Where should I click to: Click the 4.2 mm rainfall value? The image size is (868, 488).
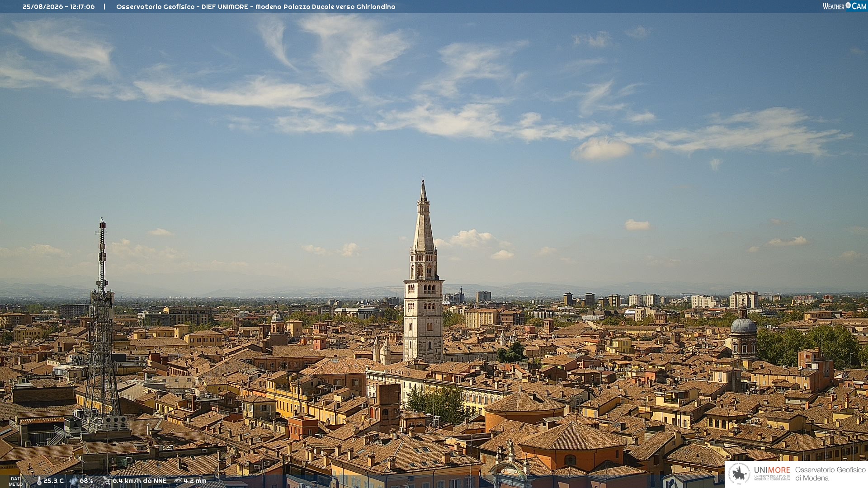point(195,481)
